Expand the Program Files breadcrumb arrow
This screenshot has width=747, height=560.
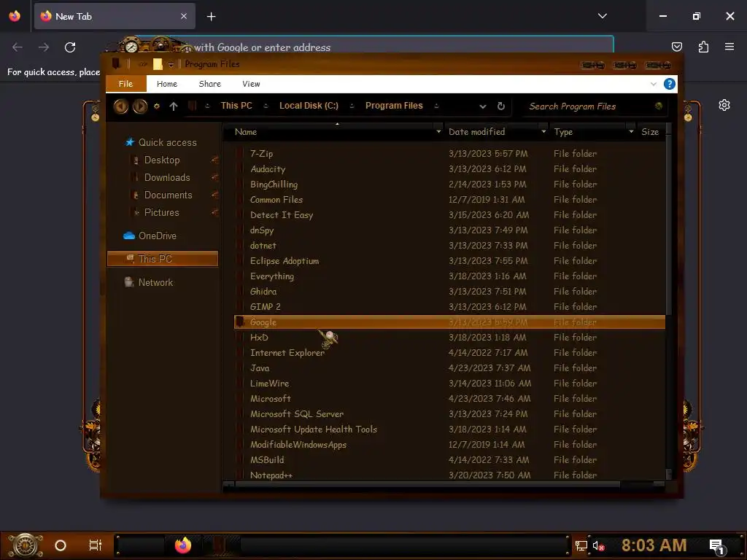pyautogui.click(x=436, y=106)
